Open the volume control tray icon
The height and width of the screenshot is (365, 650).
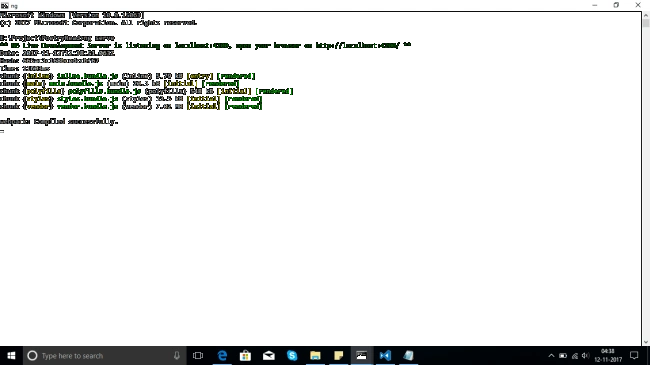click(x=585, y=355)
